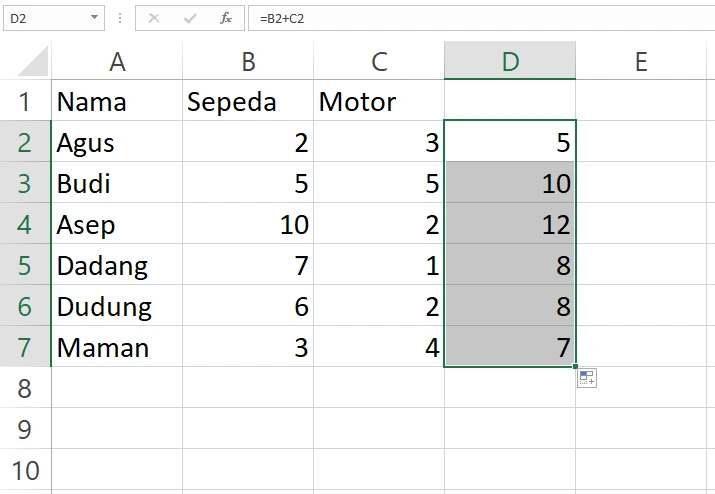Select row 4 header
This screenshot has width=715, height=494.
25,224
